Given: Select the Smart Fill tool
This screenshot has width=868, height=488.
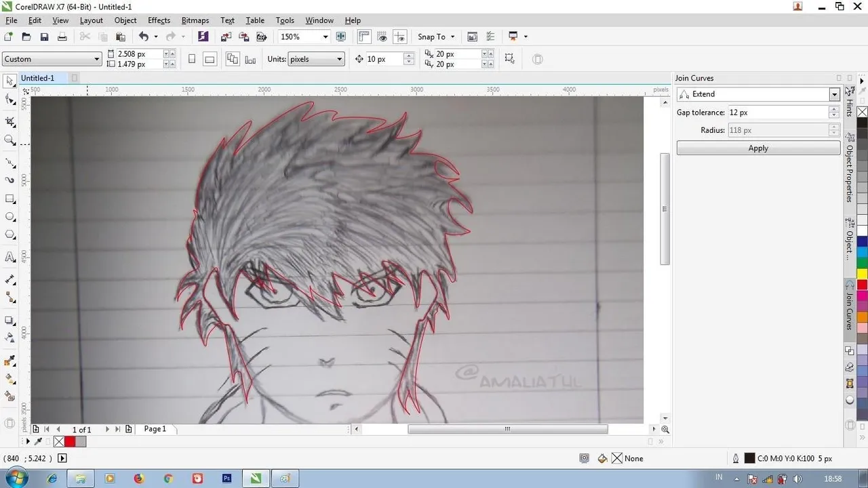Looking at the screenshot, I should pyautogui.click(x=9, y=396).
